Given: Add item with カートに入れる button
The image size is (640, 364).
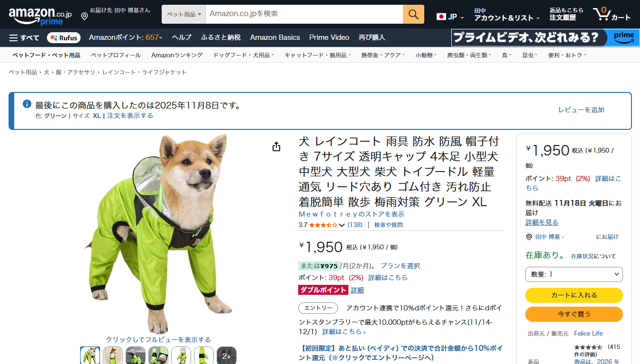Looking at the screenshot, I should (574, 295).
